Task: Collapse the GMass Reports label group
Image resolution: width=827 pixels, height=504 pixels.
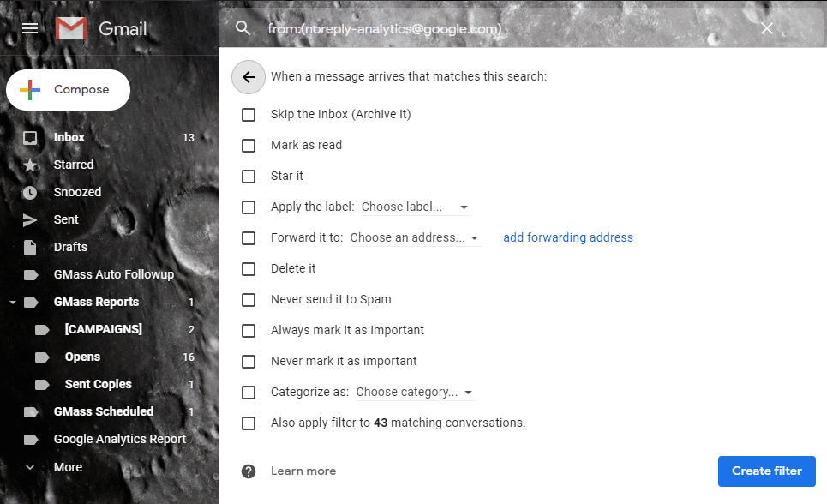Action: (x=12, y=302)
